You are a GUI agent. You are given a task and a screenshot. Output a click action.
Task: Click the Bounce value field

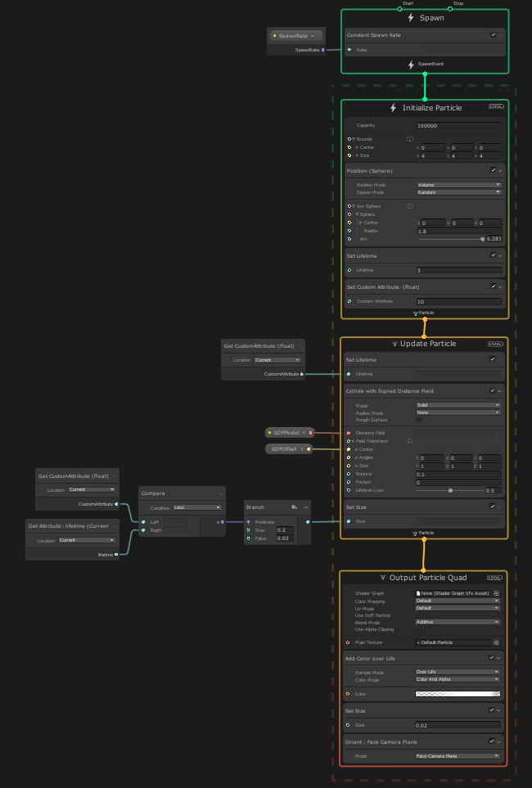point(458,475)
